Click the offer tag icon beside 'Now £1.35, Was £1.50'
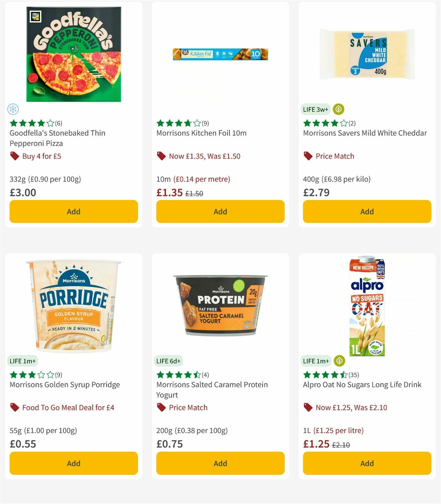 click(x=161, y=156)
